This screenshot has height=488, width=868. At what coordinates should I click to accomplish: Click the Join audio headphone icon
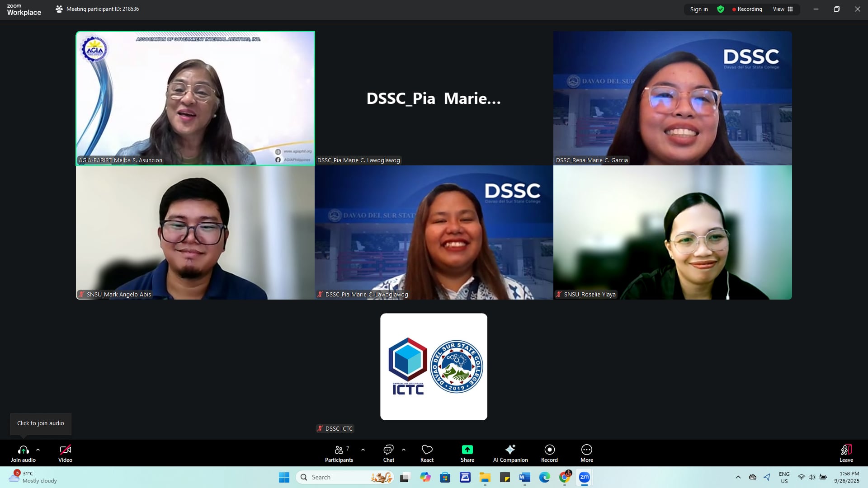pos(23,450)
